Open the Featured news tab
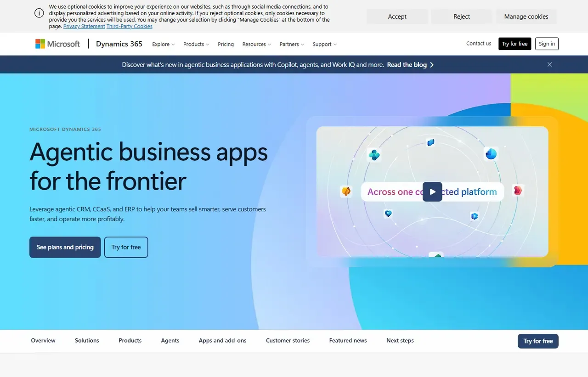This screenshot has height=377, width=588. click(348, 341)
